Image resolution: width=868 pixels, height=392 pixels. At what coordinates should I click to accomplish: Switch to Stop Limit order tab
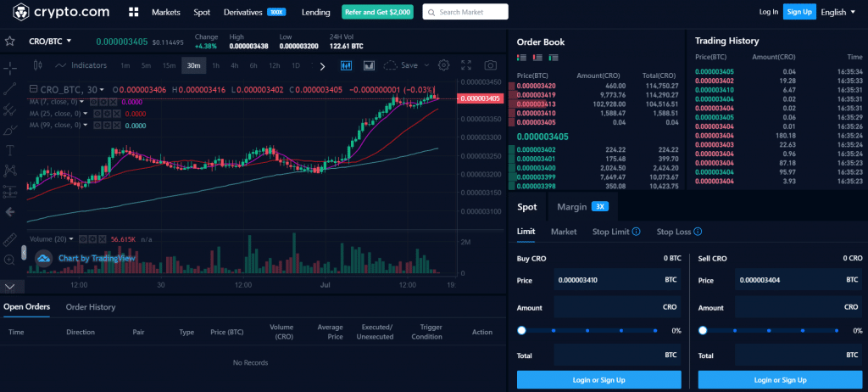tap(610, 232)
